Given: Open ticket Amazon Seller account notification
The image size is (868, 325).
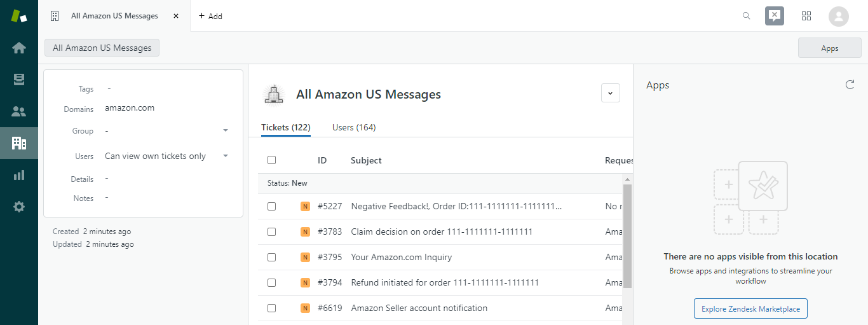Looking at the screenshot, I should tap(419, 308).
